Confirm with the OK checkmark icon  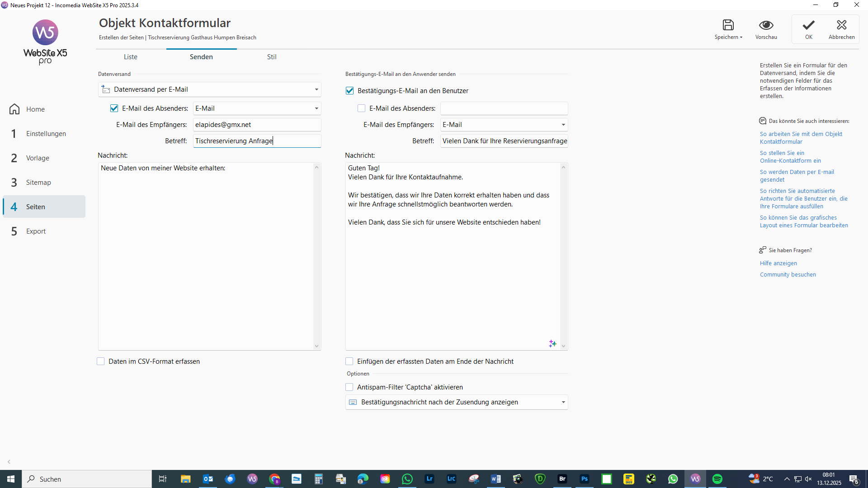(x=808, y=25)
